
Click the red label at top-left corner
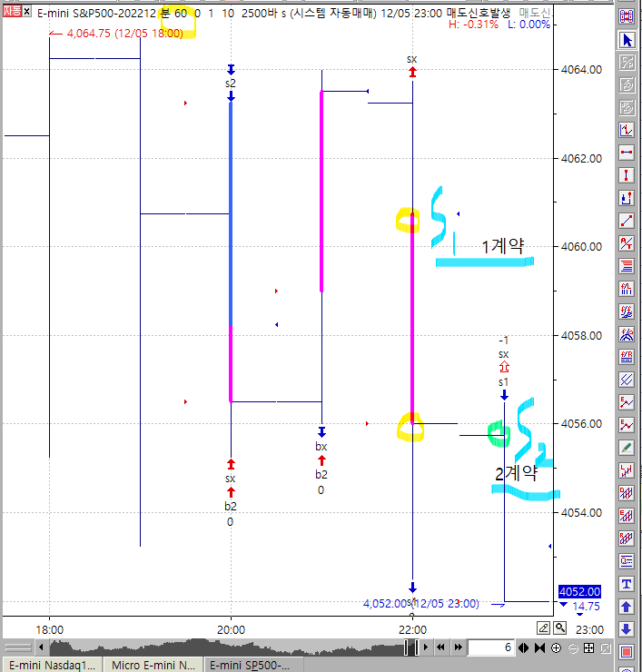[x=11, y=13]
